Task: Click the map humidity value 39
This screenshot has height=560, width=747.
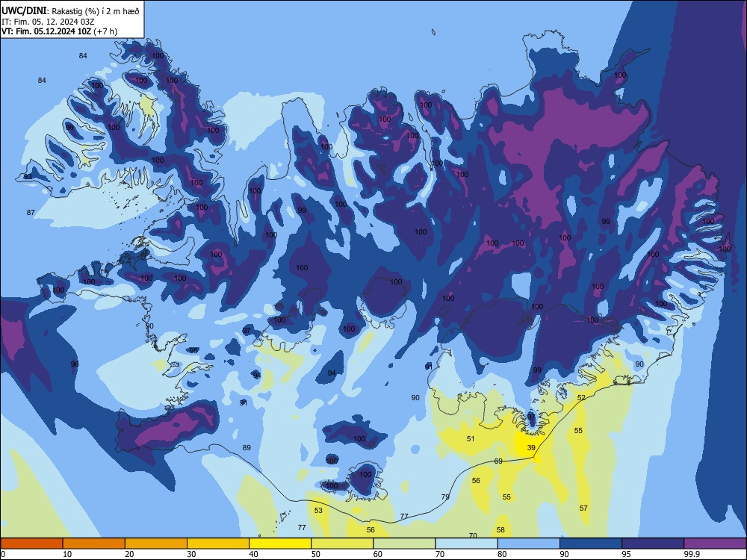Action: [531, 447]
